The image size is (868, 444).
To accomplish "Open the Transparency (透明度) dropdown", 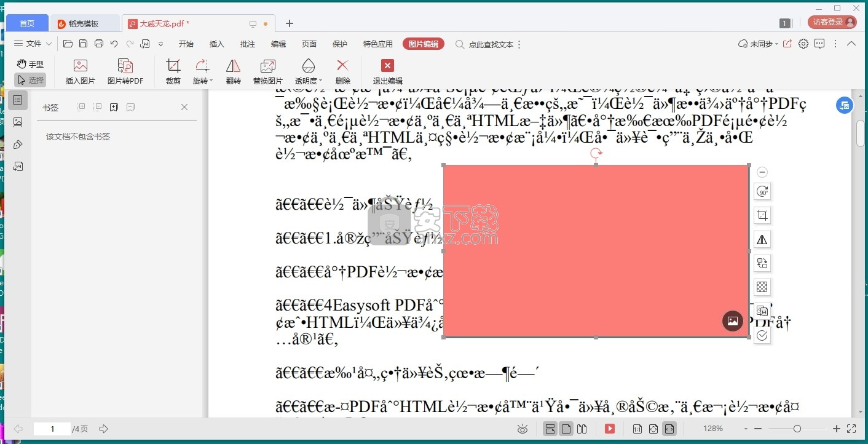I will 308,73.
